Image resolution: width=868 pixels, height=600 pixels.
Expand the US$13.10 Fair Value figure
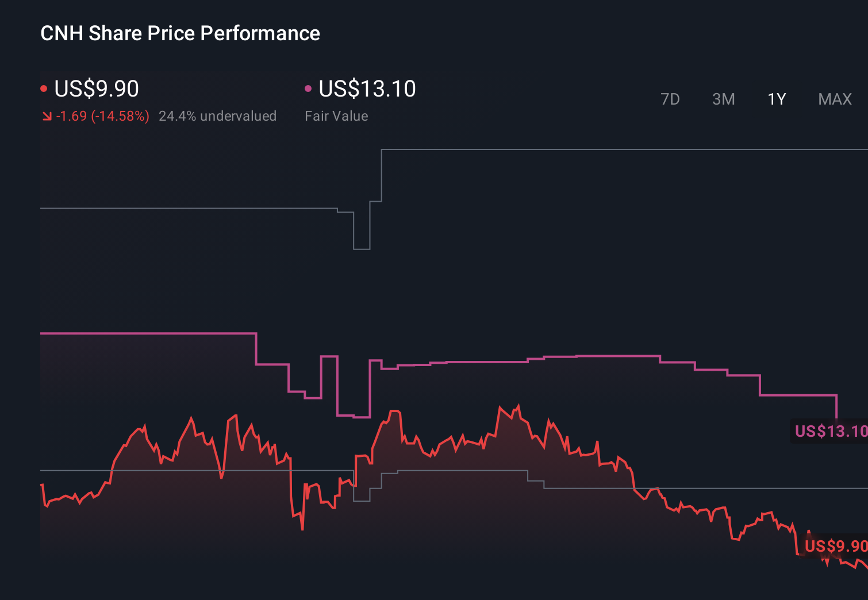366,89
